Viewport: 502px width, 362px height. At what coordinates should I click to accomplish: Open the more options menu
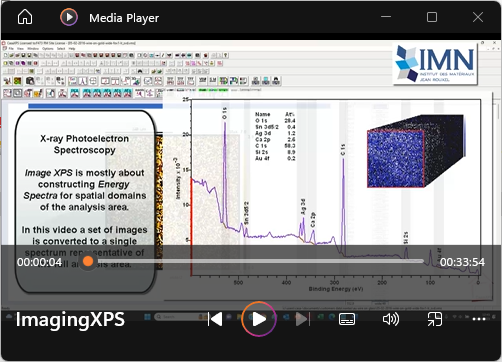coord(479,319)
